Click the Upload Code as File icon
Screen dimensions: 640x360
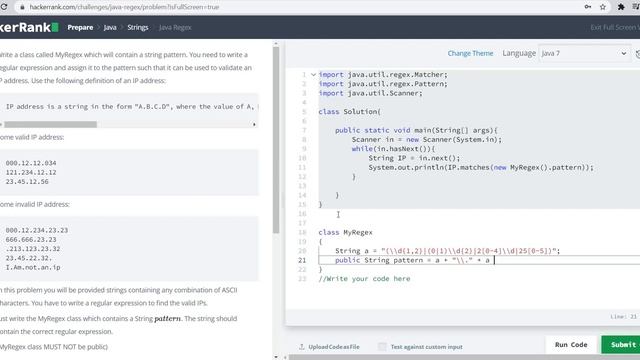click(x=302, y=347)
